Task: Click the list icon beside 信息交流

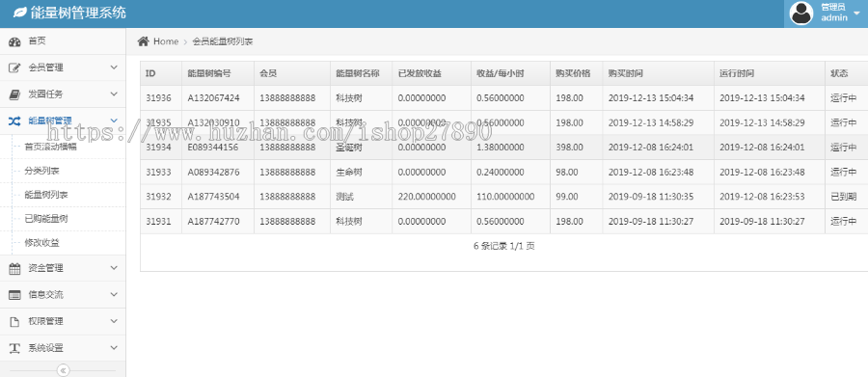Action: (x=14, y=295)
